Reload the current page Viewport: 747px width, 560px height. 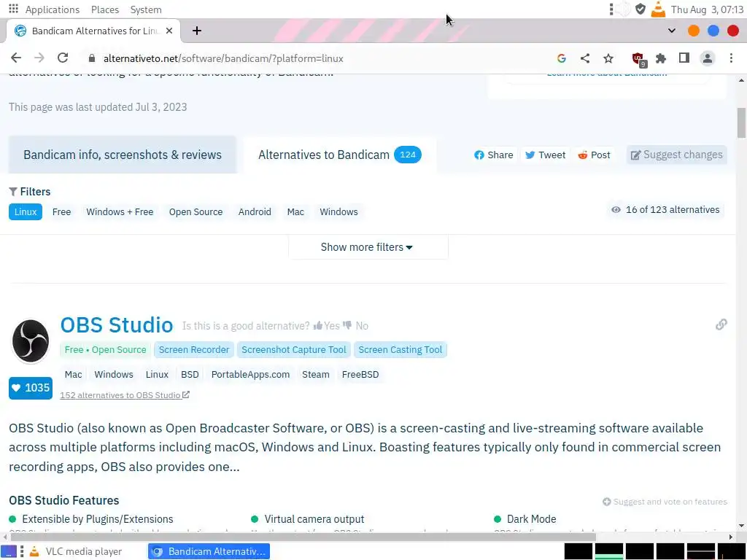coord(63,58)
